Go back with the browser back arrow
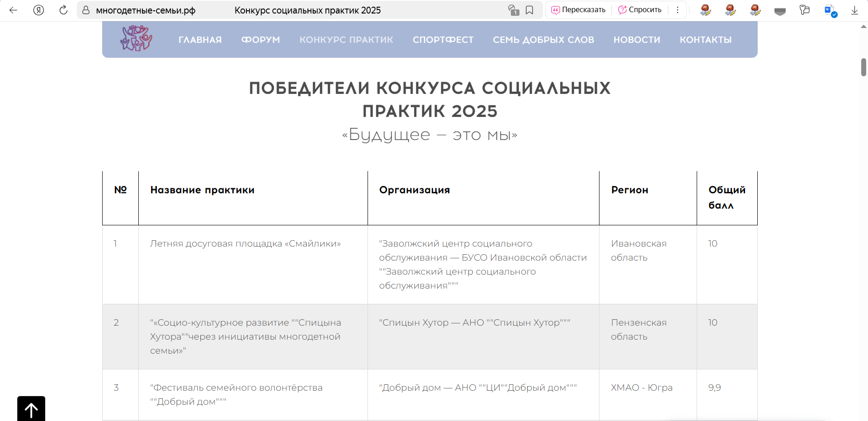Screen dimensions: 868x421 tap(13, 10)
